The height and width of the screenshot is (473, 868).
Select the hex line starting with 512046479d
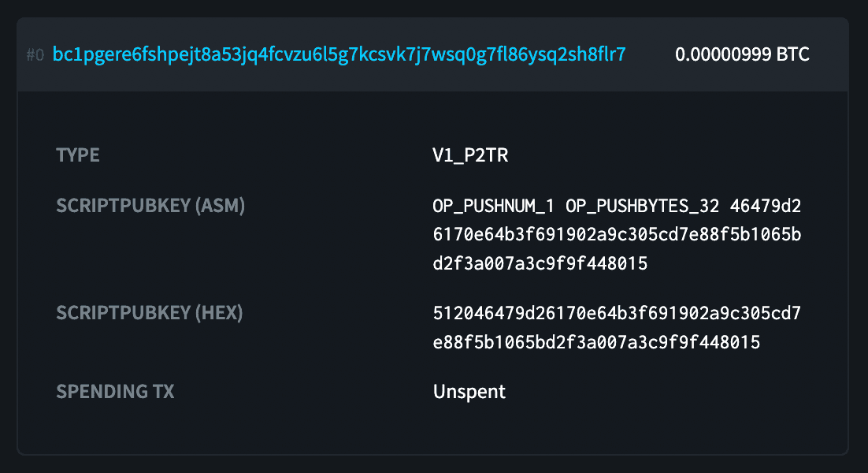tap(617, 314)
